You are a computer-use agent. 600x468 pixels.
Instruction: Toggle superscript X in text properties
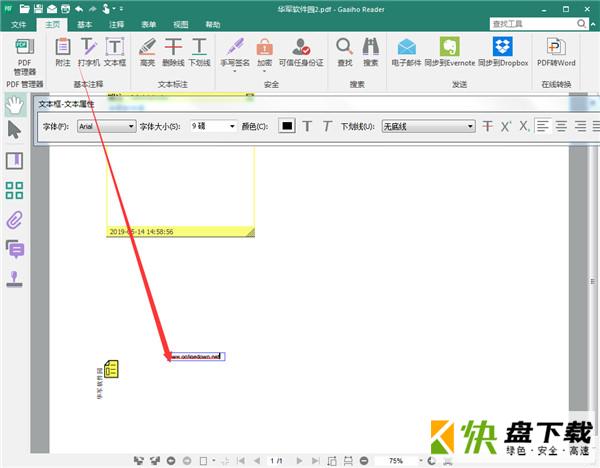(506, 126)
